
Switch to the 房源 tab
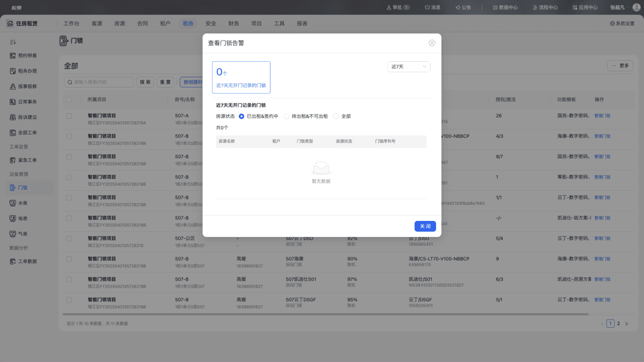[x=119, y=24]
